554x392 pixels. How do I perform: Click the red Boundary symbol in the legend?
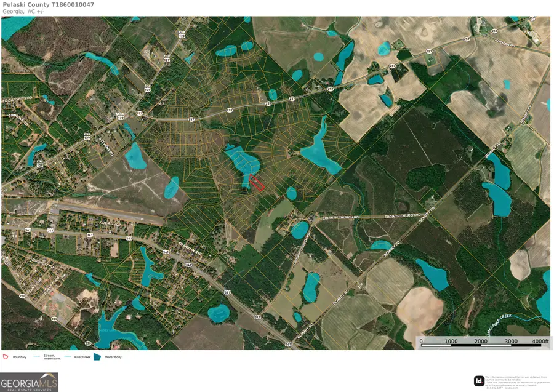[x=6, y=356]
